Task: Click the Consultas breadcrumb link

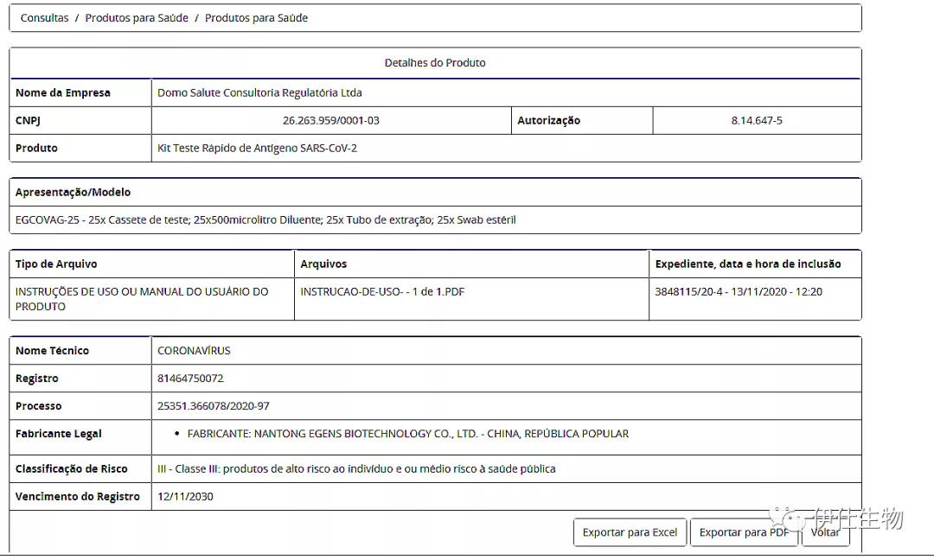Action: tap(44, 18)
